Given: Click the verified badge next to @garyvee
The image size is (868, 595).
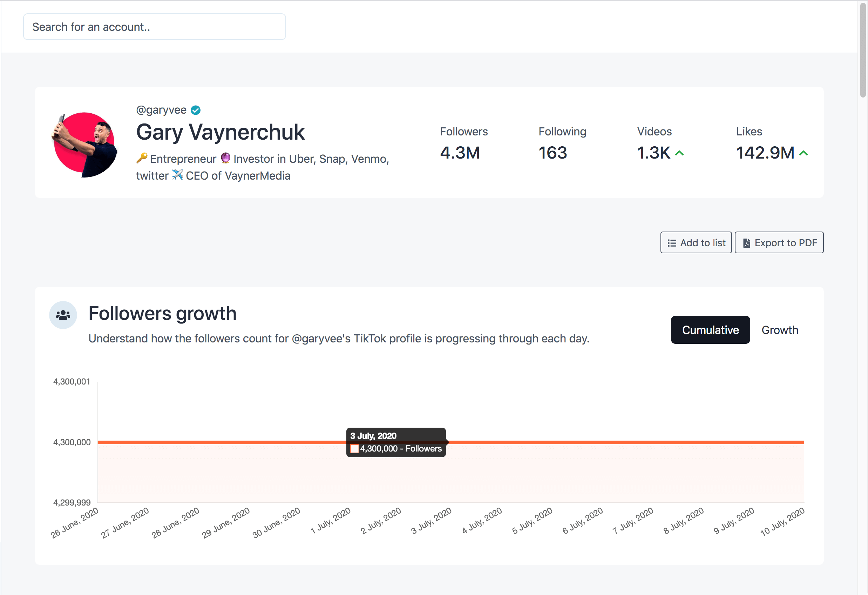Looking at the screenshot, I should pos(196,109).
